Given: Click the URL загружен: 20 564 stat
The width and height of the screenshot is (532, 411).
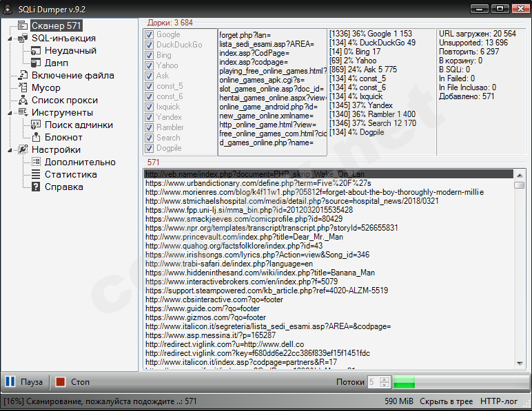Looking at the screenshot, I should click(478, 34).
